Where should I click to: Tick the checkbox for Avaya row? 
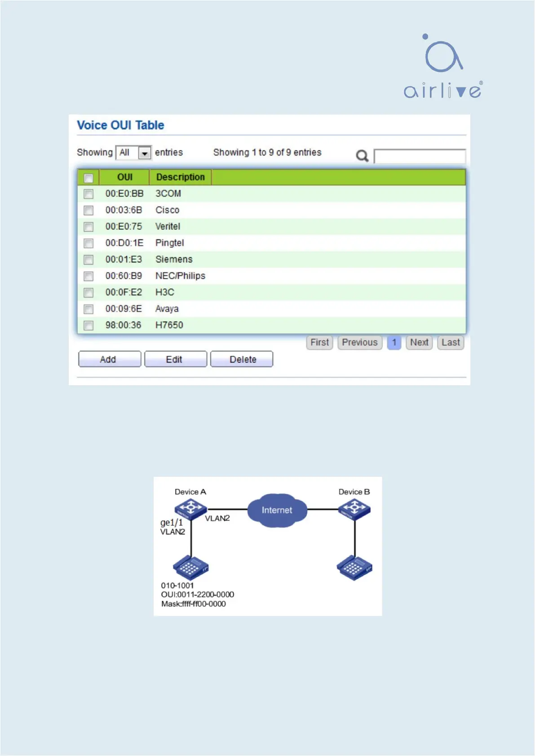click(x=88, y=309)
